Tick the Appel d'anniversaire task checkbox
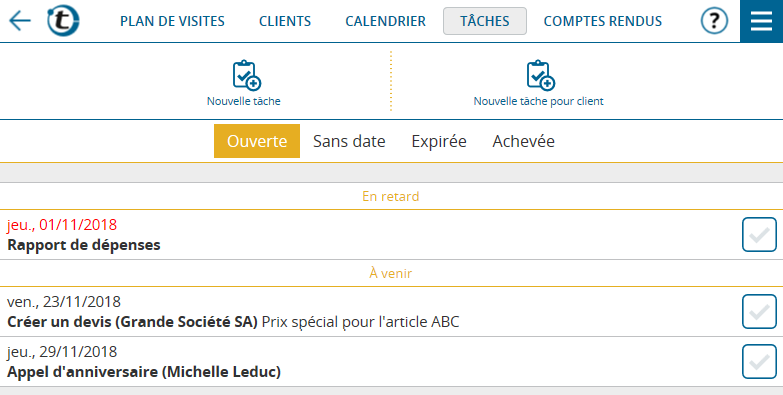Image resolution: width=783 pixels, height=395 pixels. pyautogui.click(x=759, y=362)
